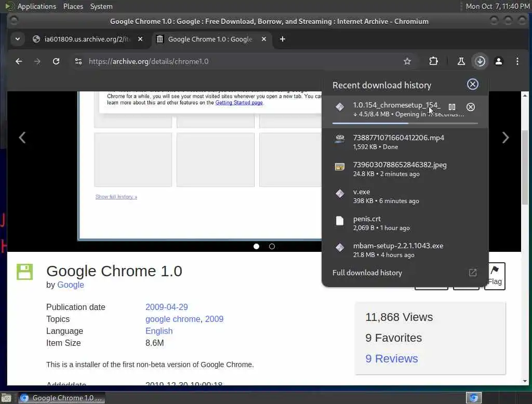Select the mbam-setup-2.2.1.1043.exe download

[405, 250]
